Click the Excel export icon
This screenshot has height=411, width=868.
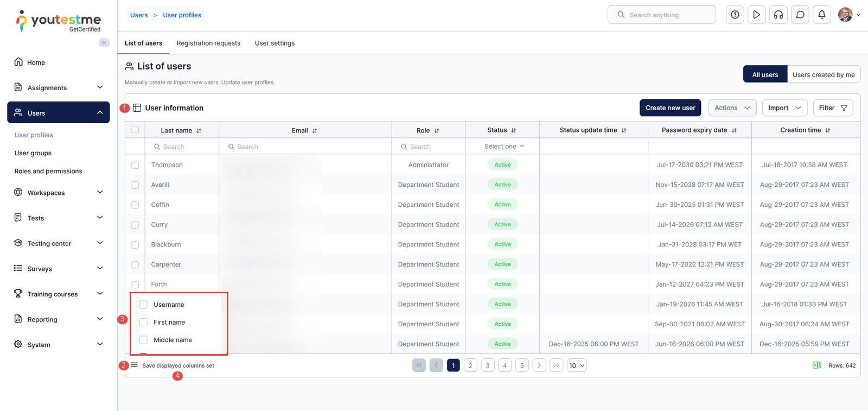(x=816, y=365)
